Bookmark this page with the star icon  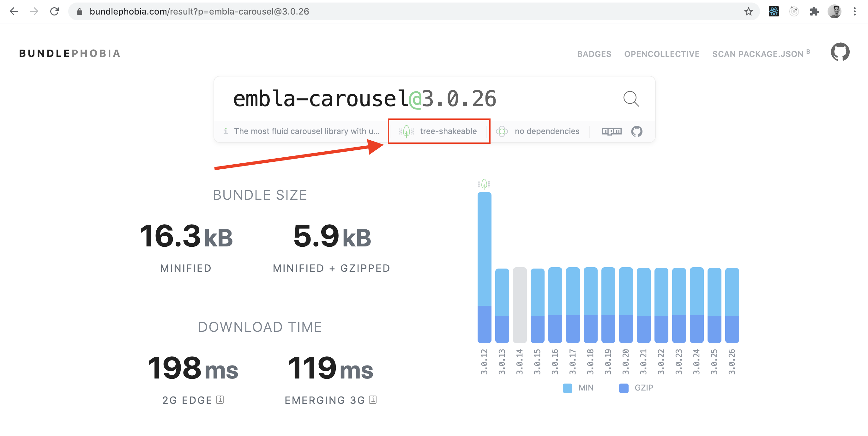pos(748,11)
